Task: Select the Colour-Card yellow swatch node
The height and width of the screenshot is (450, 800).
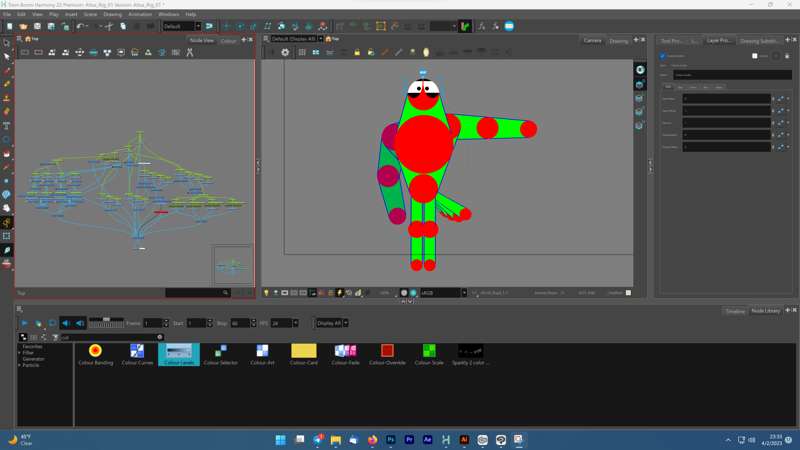Action: [303, 351]
